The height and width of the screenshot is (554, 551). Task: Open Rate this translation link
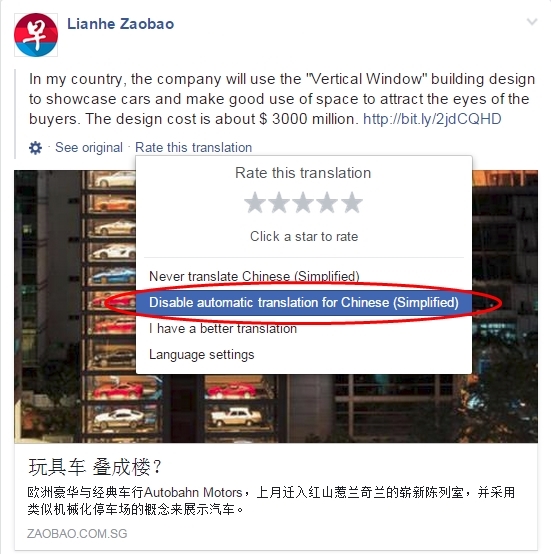click(194, 147)
